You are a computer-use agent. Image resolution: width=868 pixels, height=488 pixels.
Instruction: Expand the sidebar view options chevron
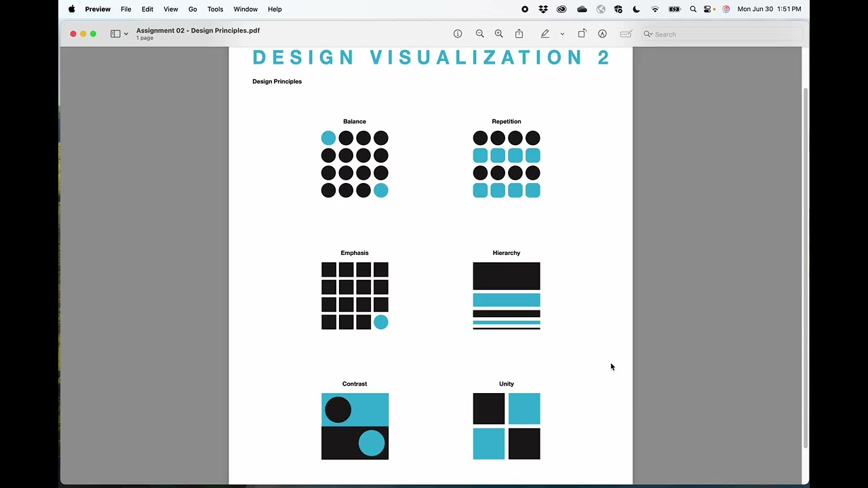tap(126, 34)
